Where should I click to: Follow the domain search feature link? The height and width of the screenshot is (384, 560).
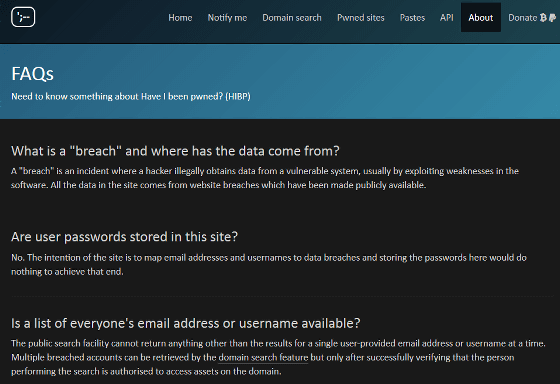point(263,357)
